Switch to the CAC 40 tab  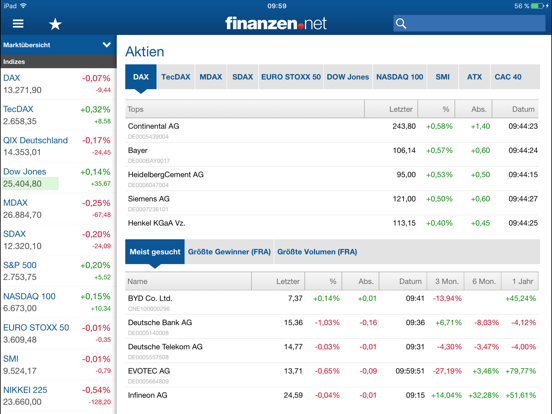(x=508, y=77)
